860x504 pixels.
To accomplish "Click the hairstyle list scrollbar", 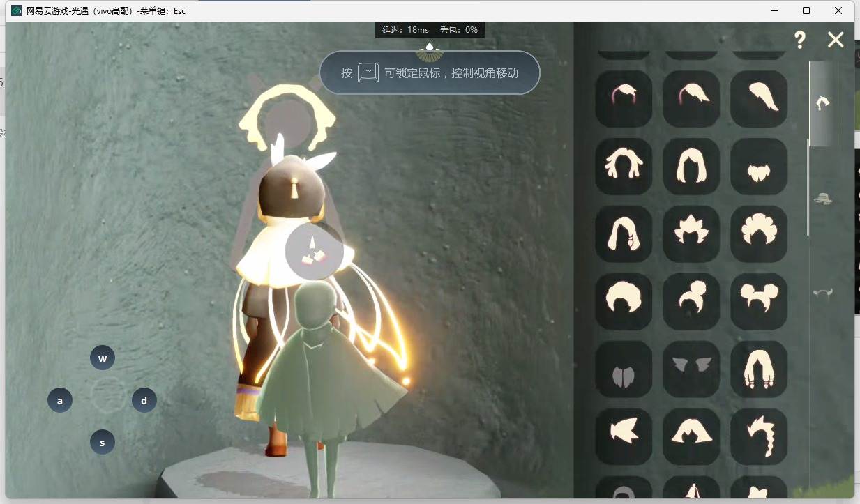I will click(x=809, y=188).
